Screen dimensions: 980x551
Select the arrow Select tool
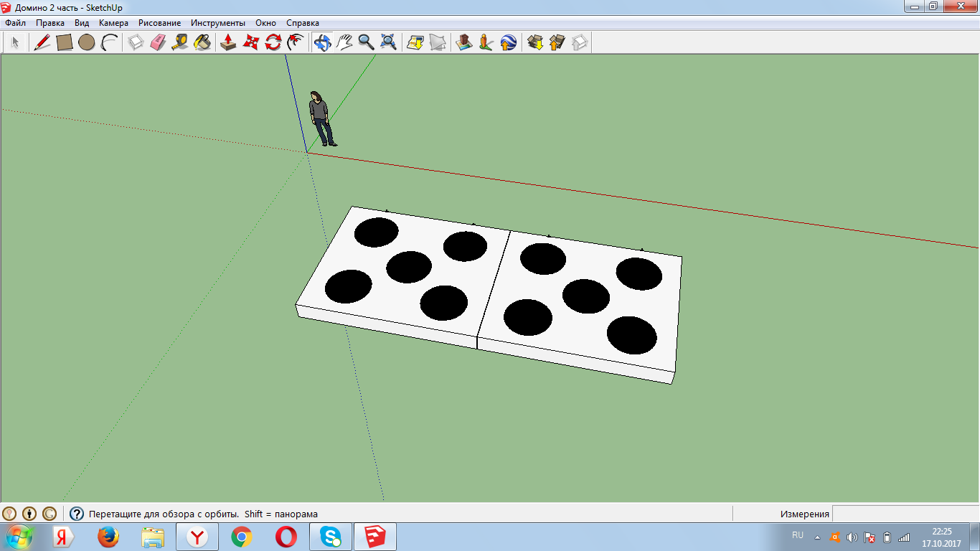point(14,43)
